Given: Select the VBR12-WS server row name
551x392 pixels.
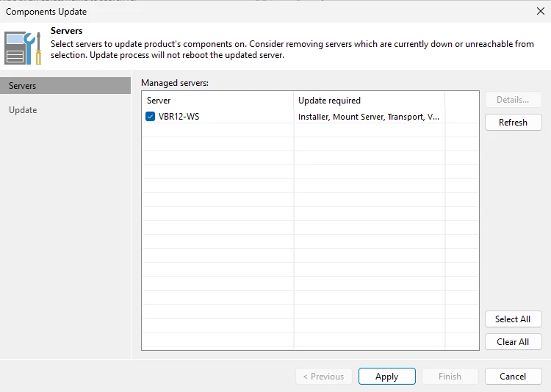Looking at the screenshot, I should pyautogui.click(x=179, y=117).
